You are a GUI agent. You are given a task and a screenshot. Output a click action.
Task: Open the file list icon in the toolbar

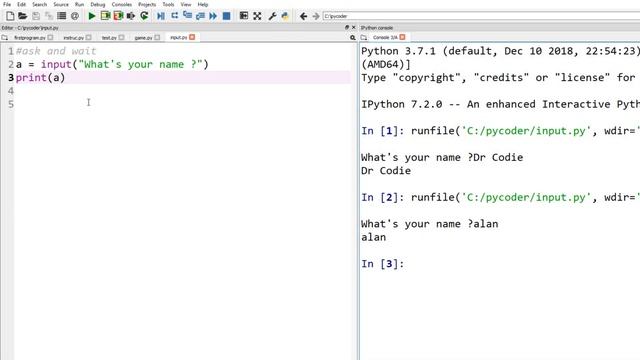coord(62,16)
